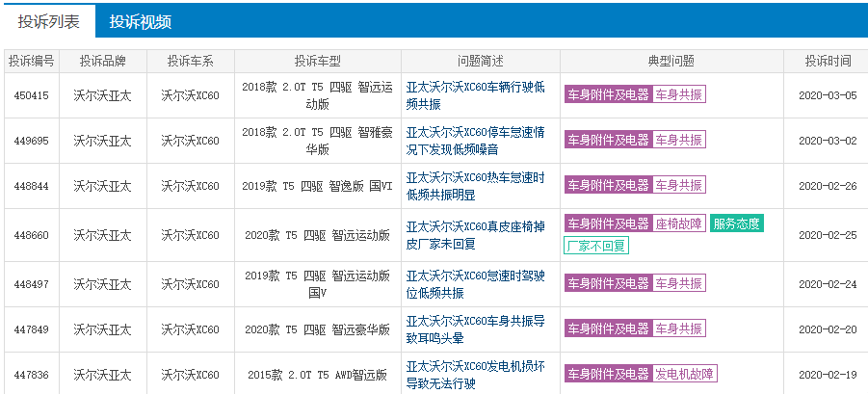The image size is (868, 394).
Task: Click 车身附件及电器 tag in row 448844
Action: click(609, 184)
